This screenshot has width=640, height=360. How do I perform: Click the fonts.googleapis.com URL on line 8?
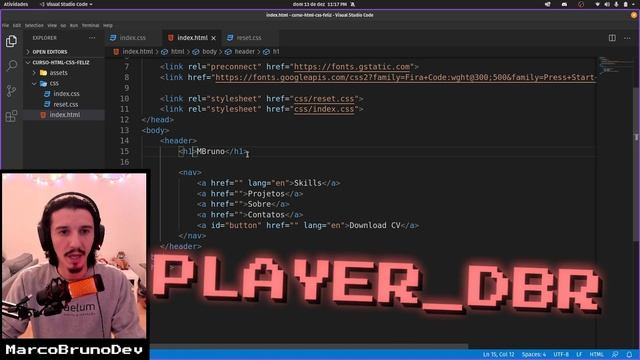(x=406, y=78)
